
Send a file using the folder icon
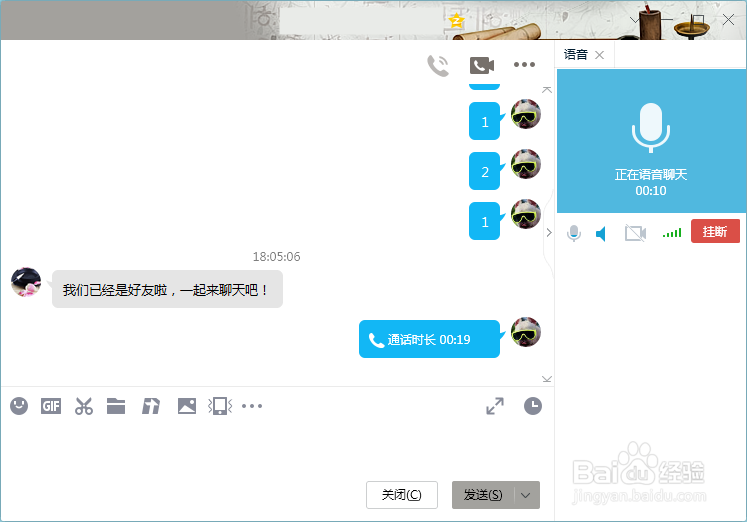click(116, 406)
